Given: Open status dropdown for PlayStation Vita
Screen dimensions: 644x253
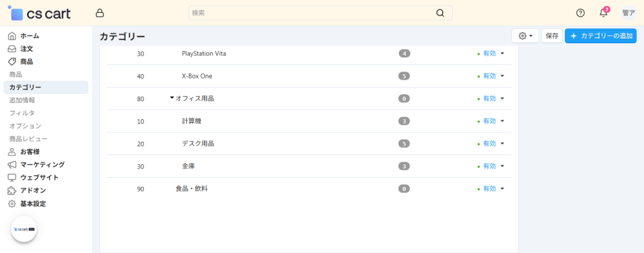Looking at the screenshot, I should pos(491,53).
